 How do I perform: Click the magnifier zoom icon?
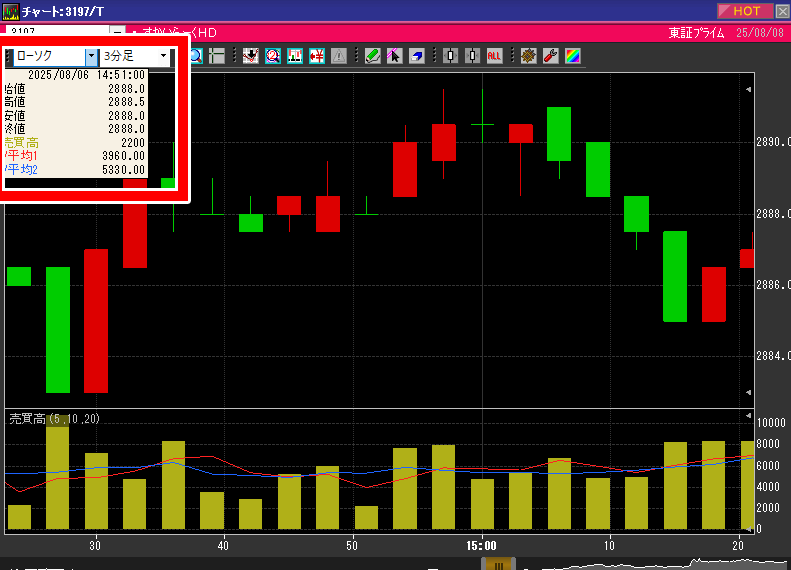195,56
